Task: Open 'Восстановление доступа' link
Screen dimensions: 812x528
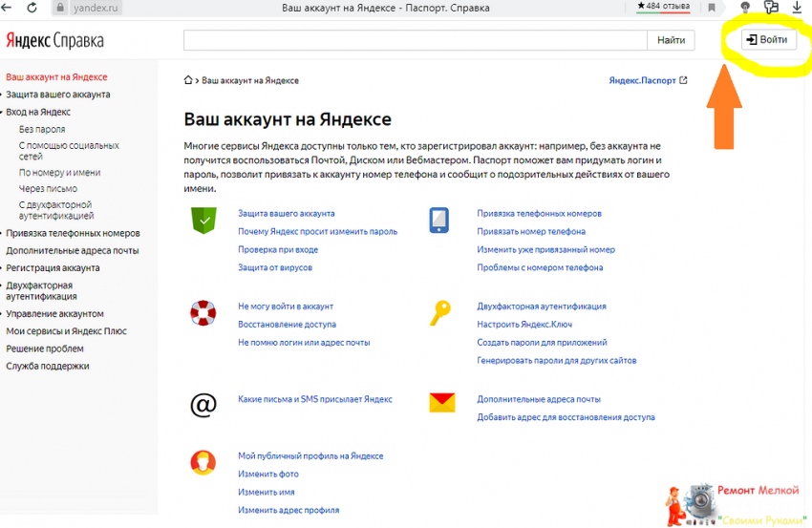Action: click(287, 324)
